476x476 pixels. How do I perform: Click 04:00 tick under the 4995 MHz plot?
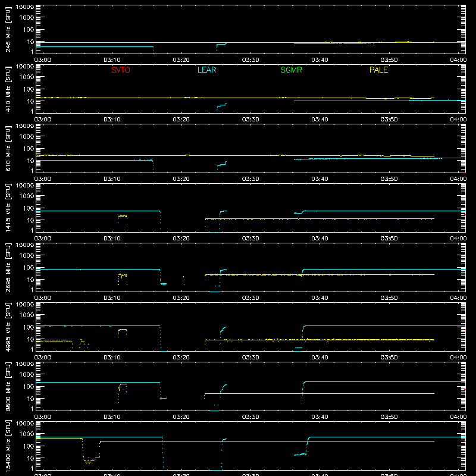tap(458, 358)
